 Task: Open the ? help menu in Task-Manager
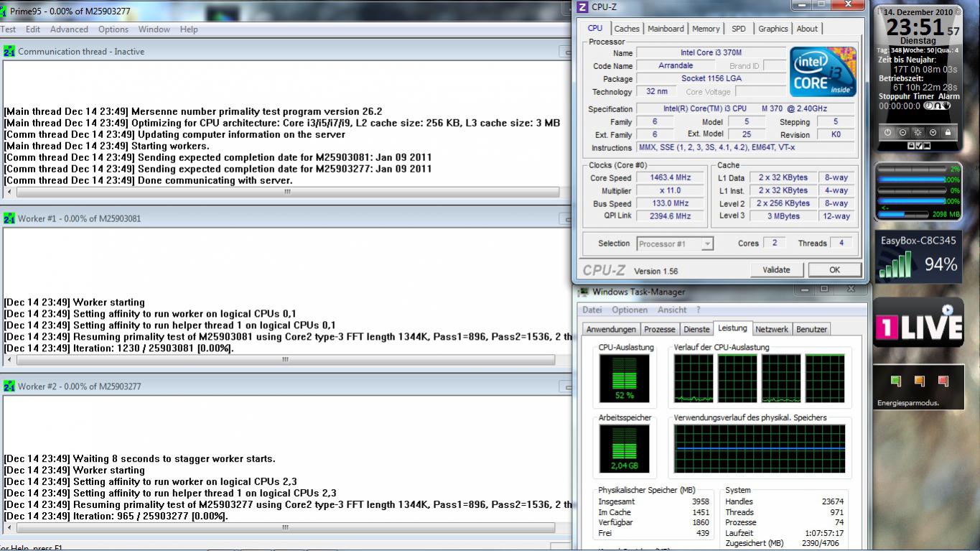click(698, 310)
